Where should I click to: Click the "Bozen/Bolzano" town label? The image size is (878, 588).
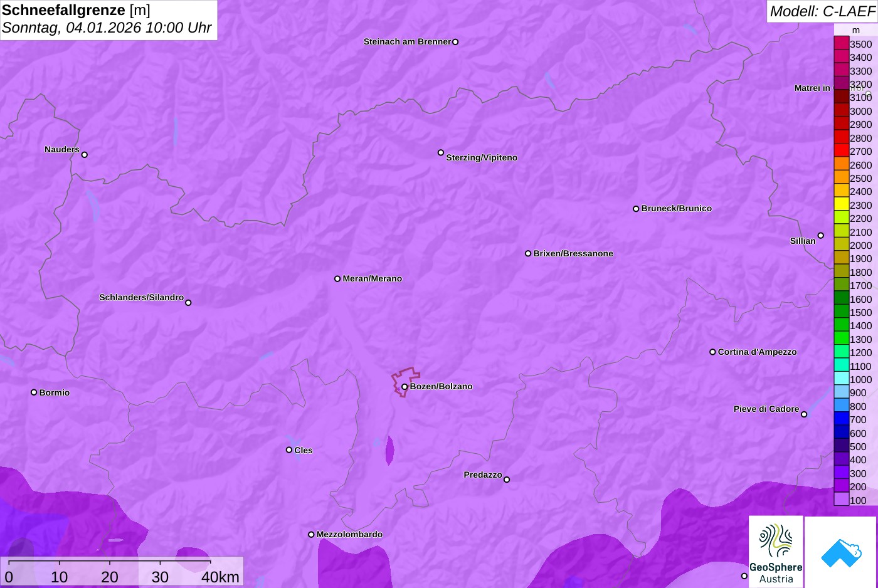pos(442,387)
